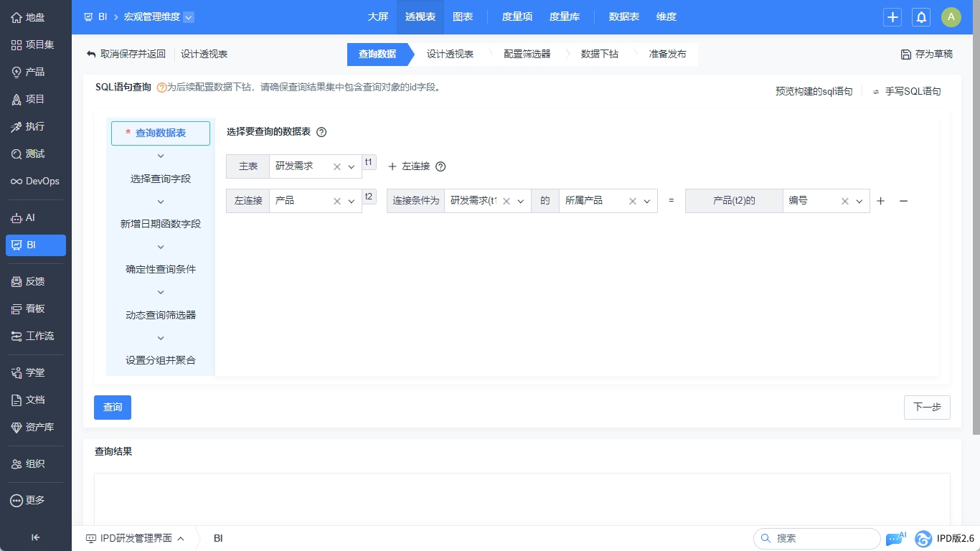The image size is (980, 551).
Task: Collapse the left sidebar
Action: coord(35,537)
